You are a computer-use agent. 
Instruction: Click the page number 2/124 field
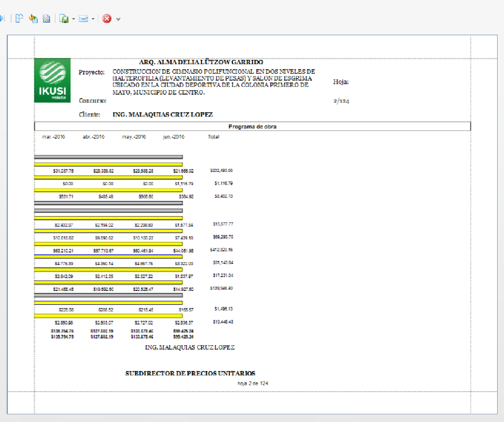click(341, 101)
